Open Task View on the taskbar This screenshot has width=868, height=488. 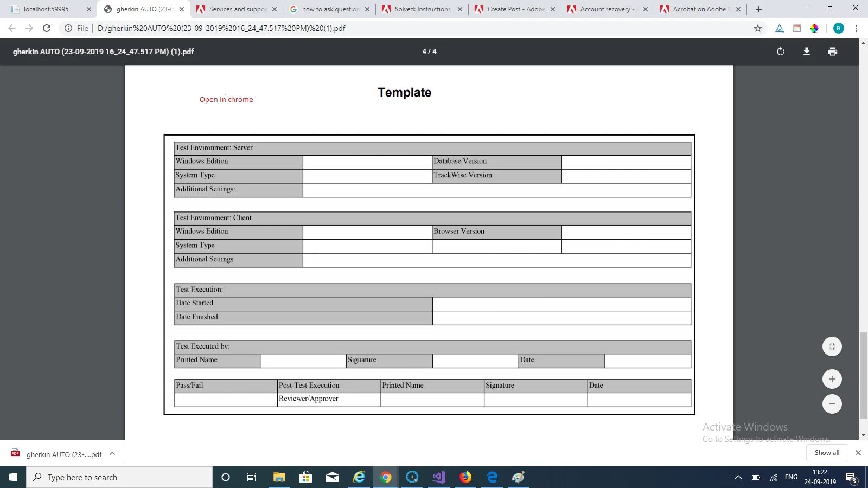pyautogui.click(x=252, y=477)
